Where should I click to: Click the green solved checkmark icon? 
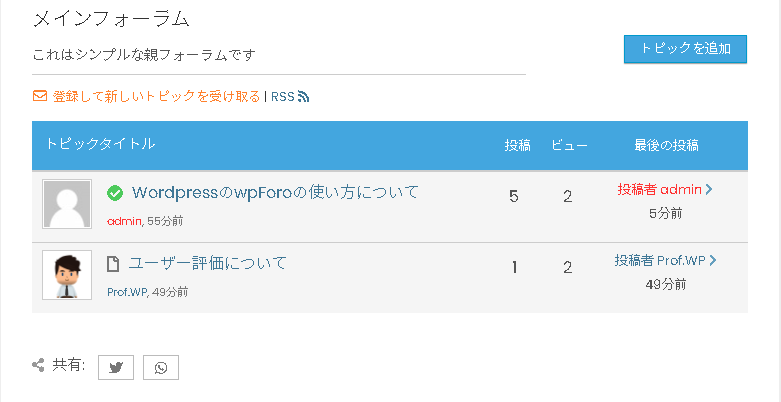pos(115,193)
